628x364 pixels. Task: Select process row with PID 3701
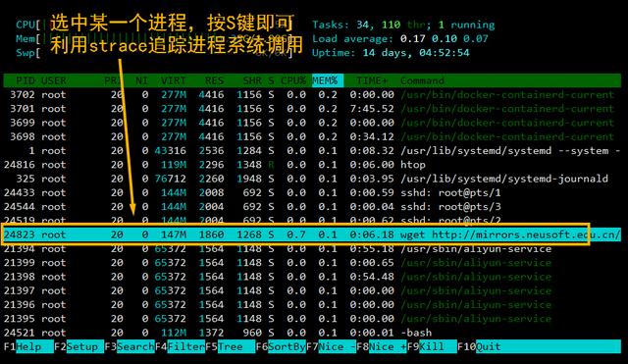point(312,109)
